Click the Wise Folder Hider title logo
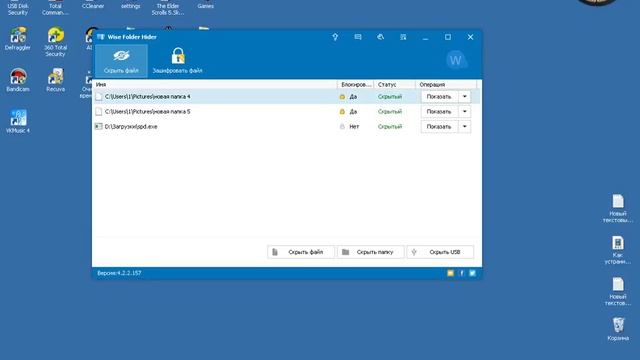640x360 pixels. 101,37
